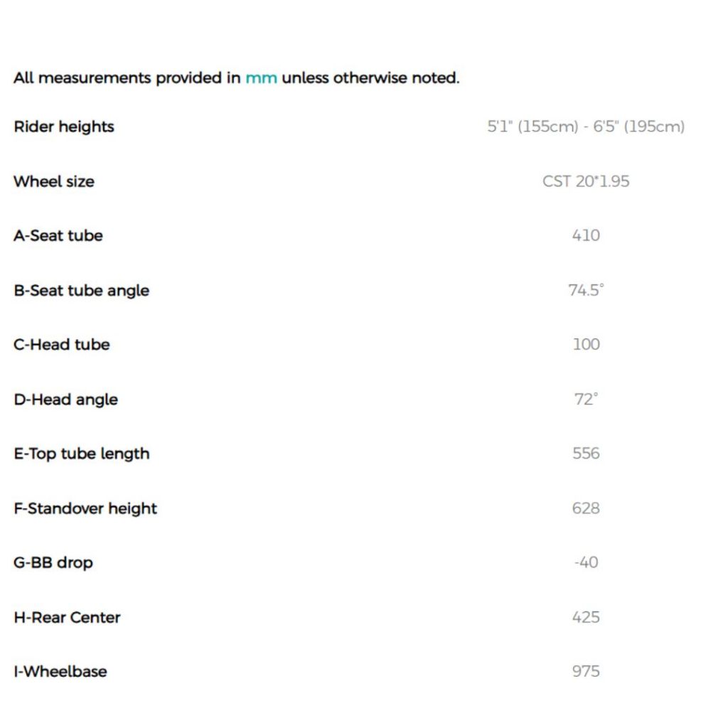Click the "D-Head angle" label
728x728 pixels.
pos(66,400)
